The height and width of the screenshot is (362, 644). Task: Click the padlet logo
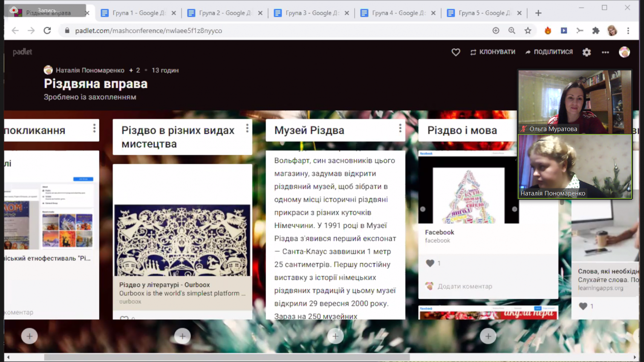23,52
